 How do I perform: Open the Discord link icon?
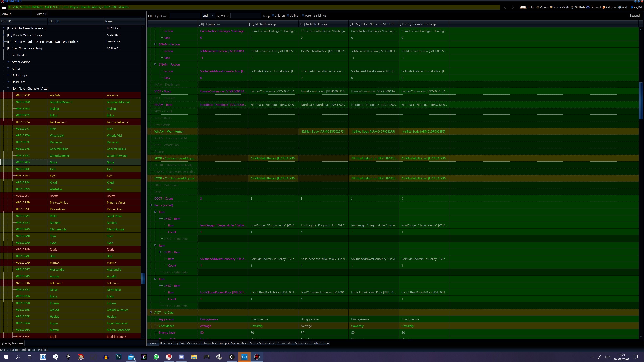click(x=588, y=7)
